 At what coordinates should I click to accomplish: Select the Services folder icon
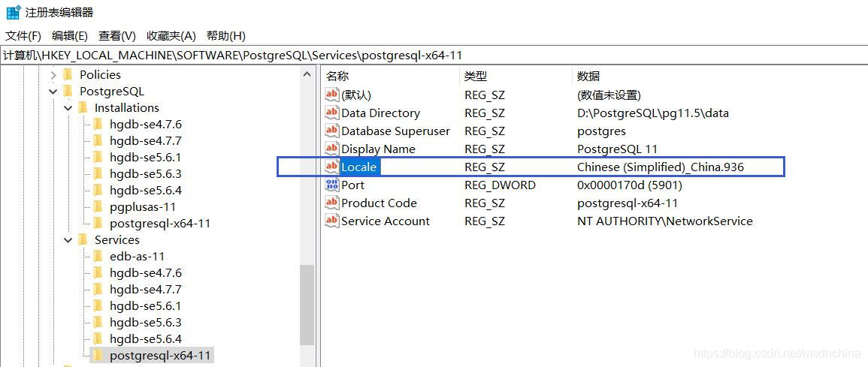pyautogui.click(x=83, y=239)
